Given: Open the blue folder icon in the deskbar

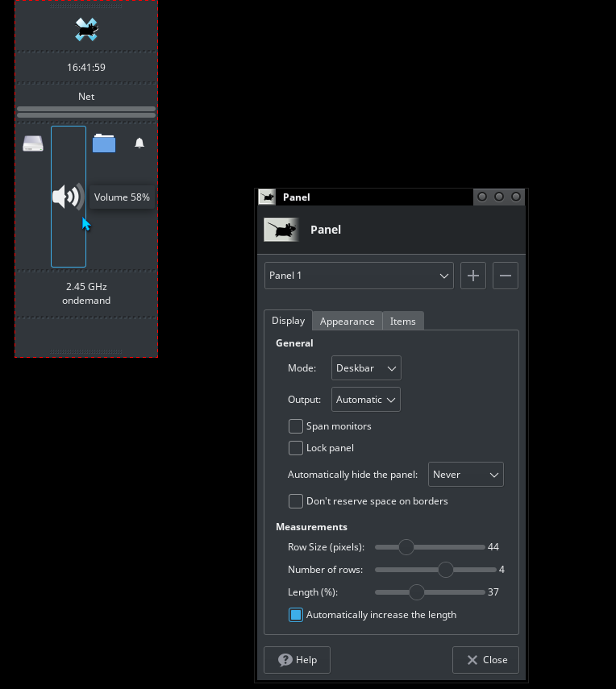Looking at the screenshot, I should [104, 144].
